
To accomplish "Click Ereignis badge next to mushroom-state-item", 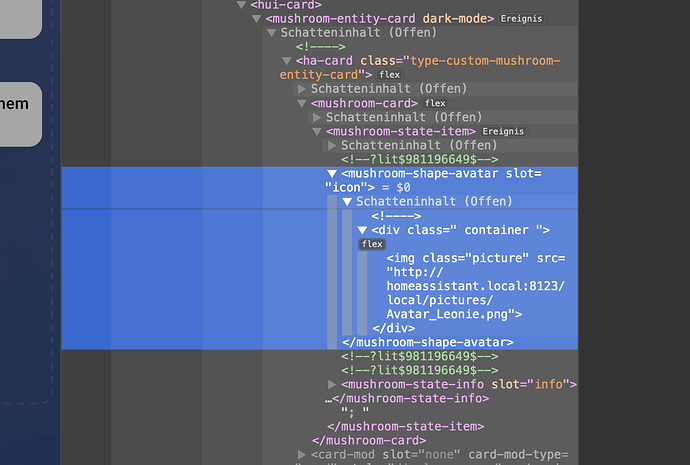I will [504, 132].
